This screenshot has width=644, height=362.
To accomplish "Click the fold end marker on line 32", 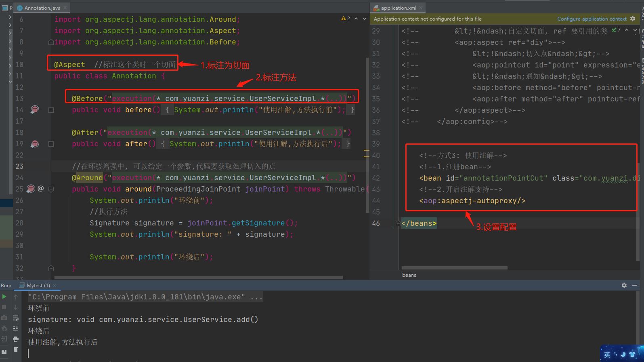I will 51,268.
